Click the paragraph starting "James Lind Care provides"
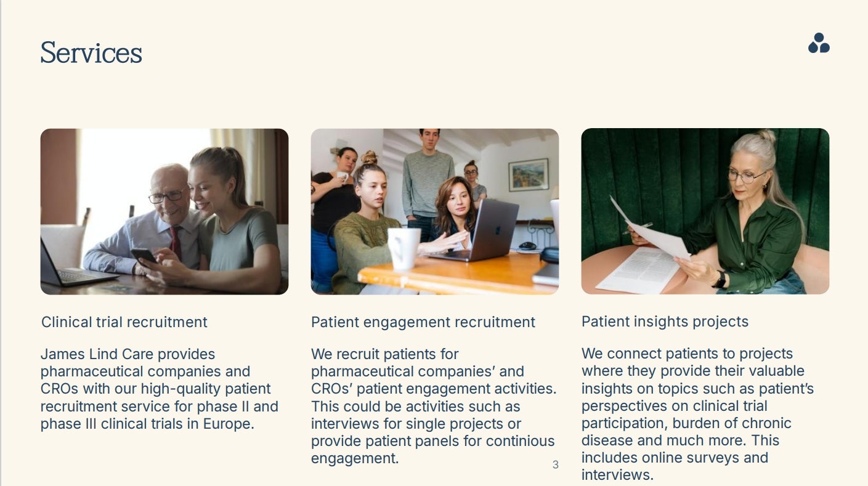 click(160, 389)
